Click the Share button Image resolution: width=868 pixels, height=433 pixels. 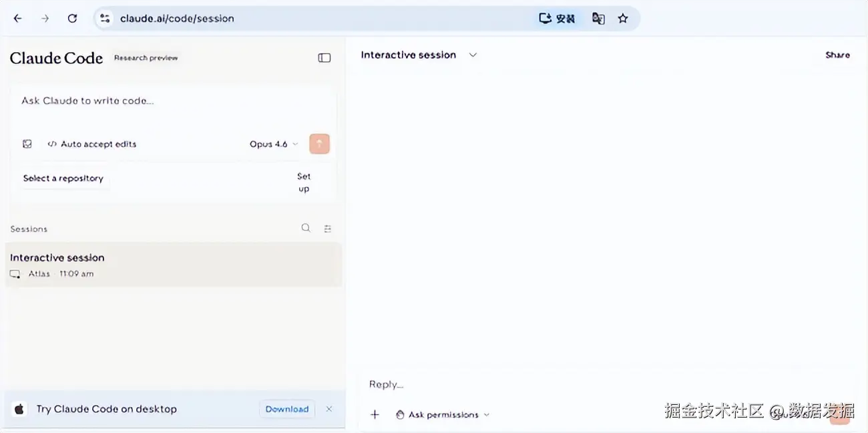(837, 55)
